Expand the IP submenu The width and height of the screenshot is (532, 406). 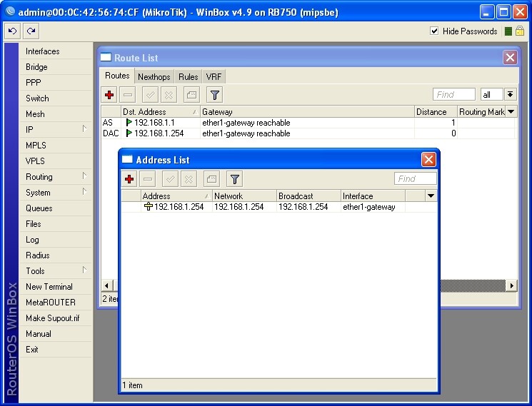(x=55, y=129)
